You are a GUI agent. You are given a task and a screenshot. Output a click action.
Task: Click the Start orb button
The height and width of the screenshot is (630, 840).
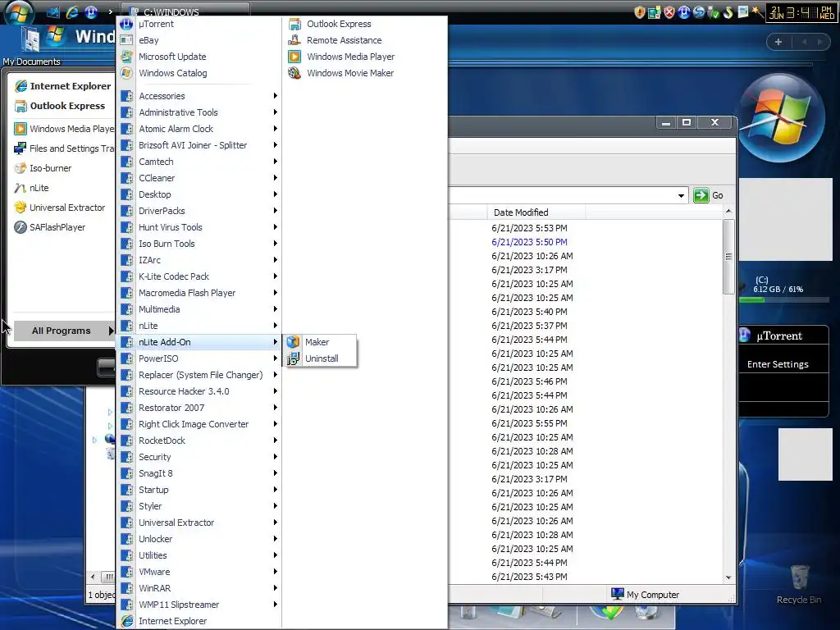click(x=19, y=13)
